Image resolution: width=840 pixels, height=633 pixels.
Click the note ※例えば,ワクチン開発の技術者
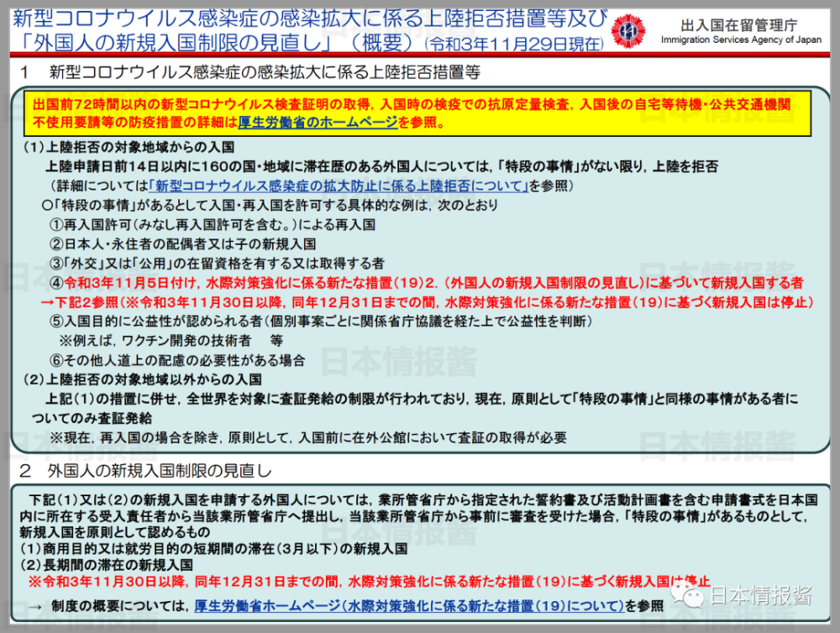[x=171, y=341]
